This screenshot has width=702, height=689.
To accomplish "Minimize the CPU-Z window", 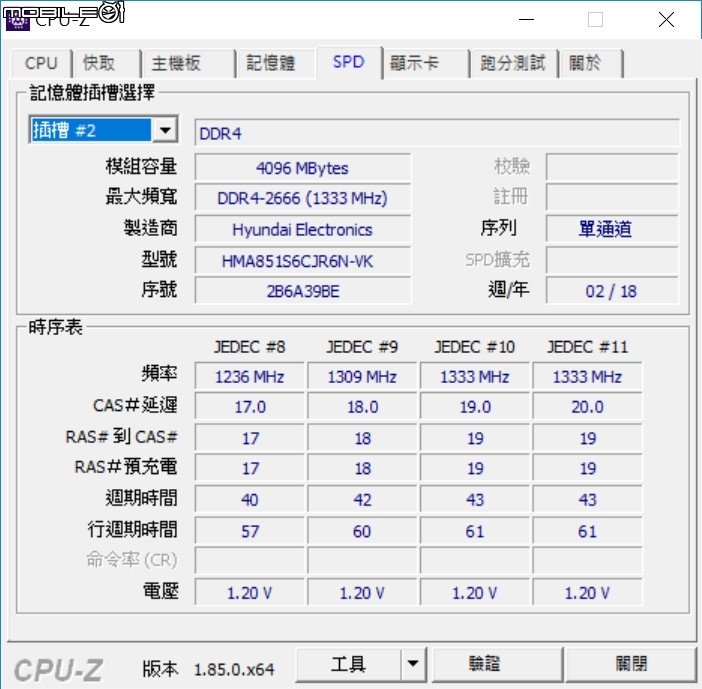I will [x=526, y=20].
